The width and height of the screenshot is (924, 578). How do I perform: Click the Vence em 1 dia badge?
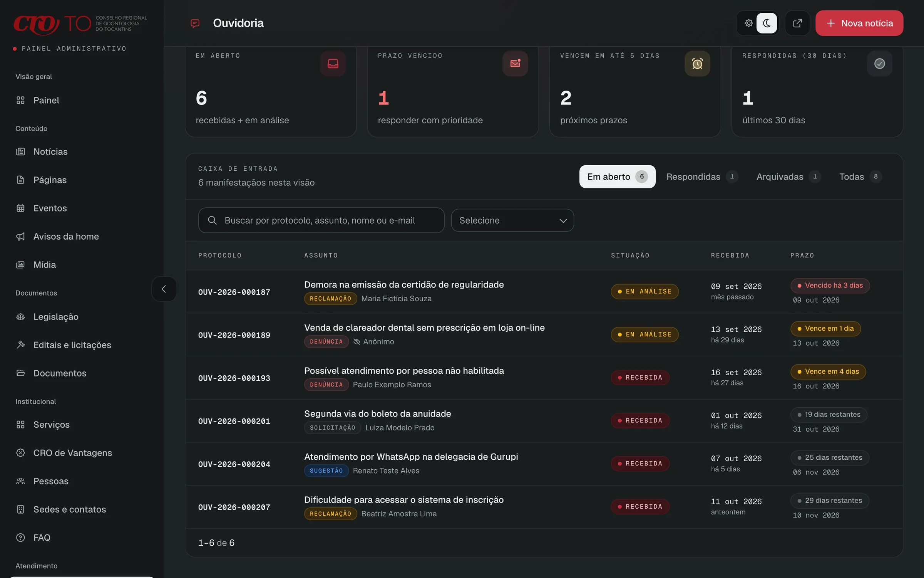pyautogui.click(x=825, y=329)
